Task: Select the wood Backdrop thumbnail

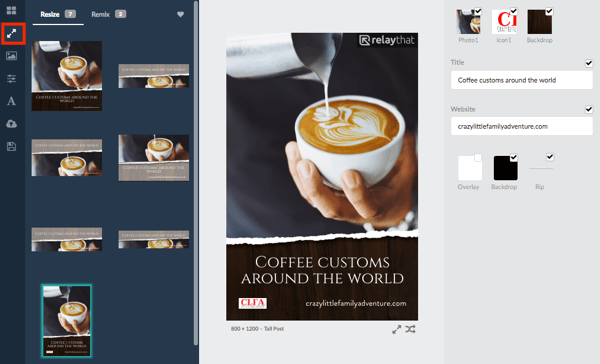Action: [x=540, y=22]
